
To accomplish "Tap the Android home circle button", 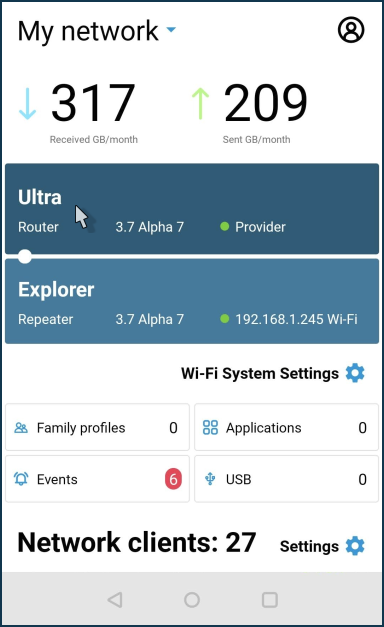I will click(x=192, y=600).
